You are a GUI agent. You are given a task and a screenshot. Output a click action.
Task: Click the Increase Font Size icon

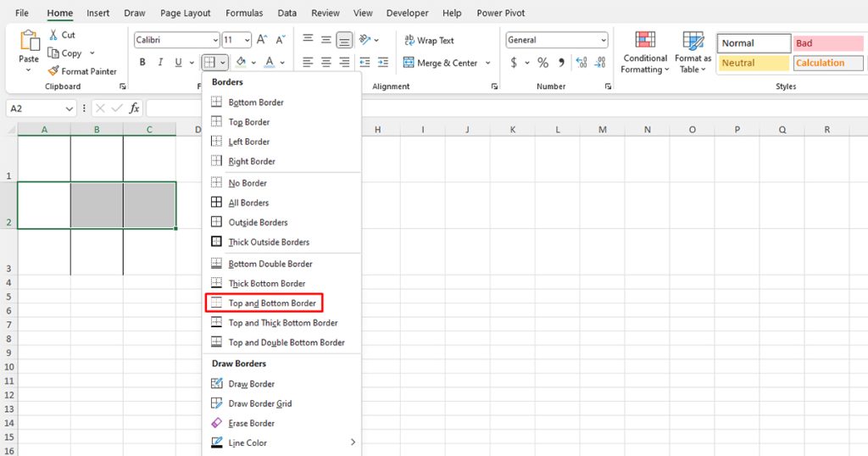pyautogui.click(x=262, y=40)
